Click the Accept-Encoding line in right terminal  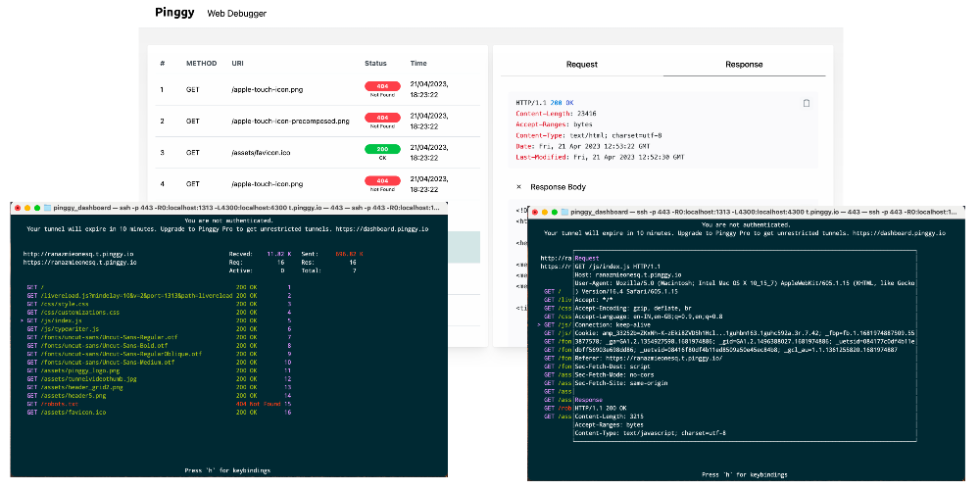[x=631, y=308]
